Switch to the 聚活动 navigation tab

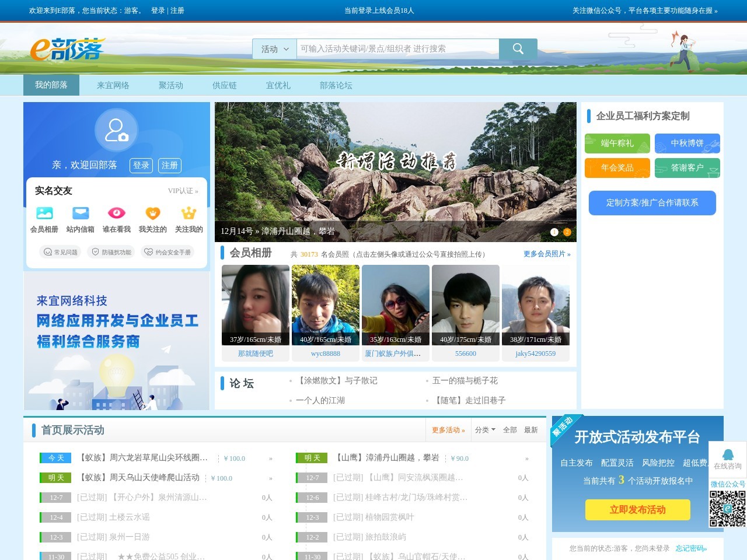click(170, 85)
